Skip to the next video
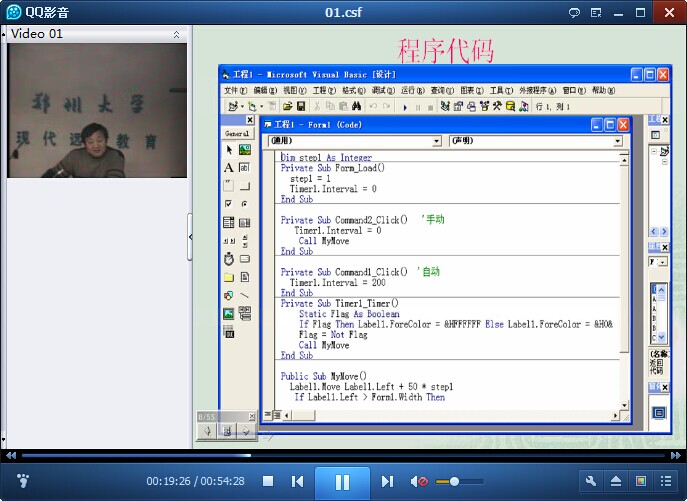 click(x=387, y=482)
